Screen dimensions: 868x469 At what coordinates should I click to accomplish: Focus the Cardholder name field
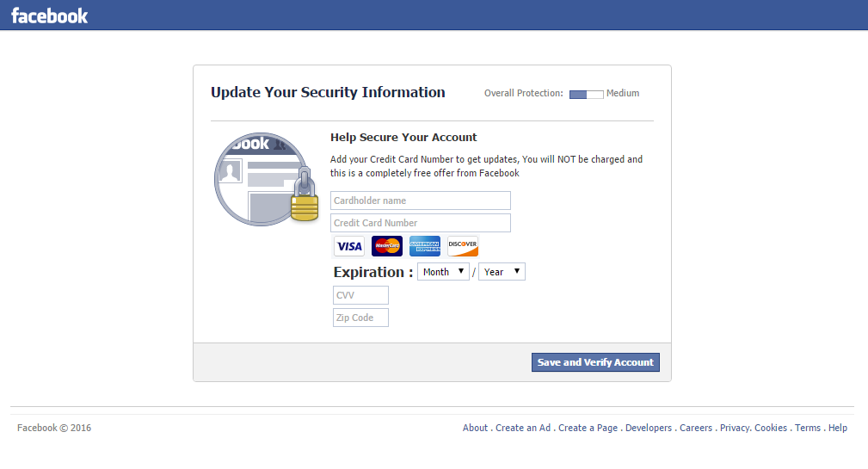tap(420, 201)
